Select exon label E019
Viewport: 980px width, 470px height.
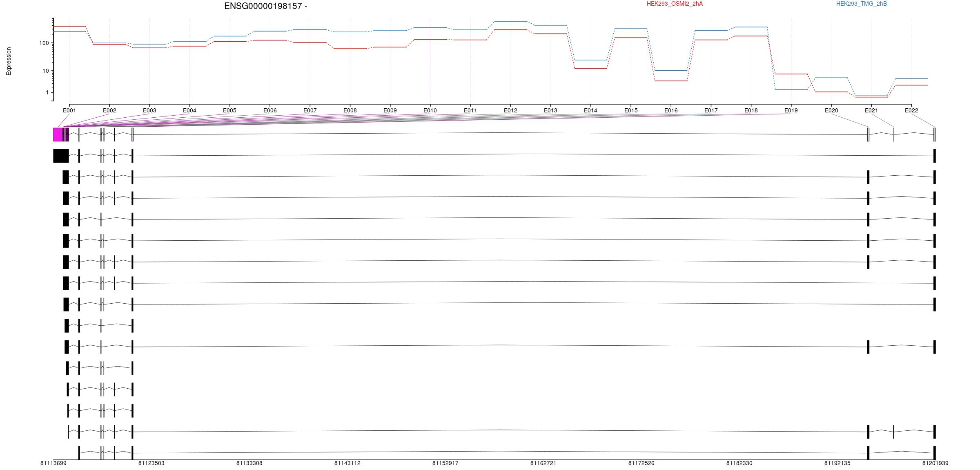(x=791, y=110)
